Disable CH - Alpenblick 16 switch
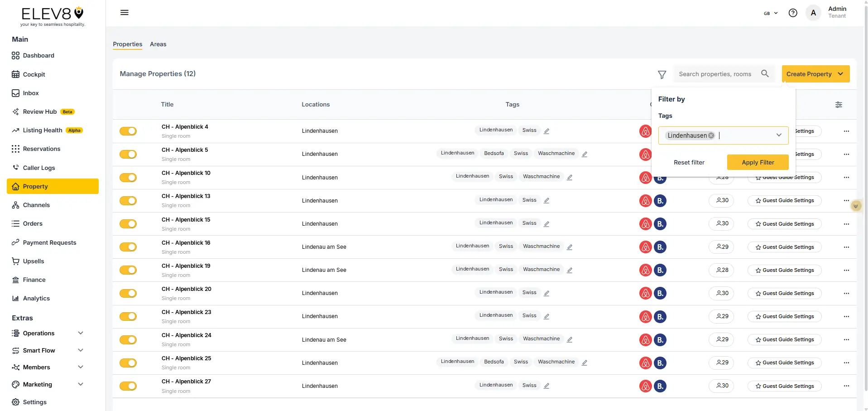 [128, 247]
